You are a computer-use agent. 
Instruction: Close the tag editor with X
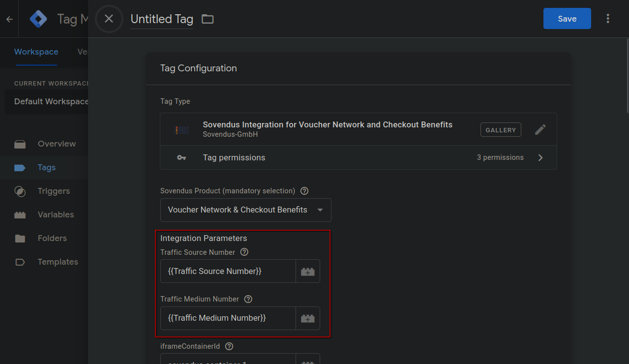pyautogui.click(x=109, y=19)
